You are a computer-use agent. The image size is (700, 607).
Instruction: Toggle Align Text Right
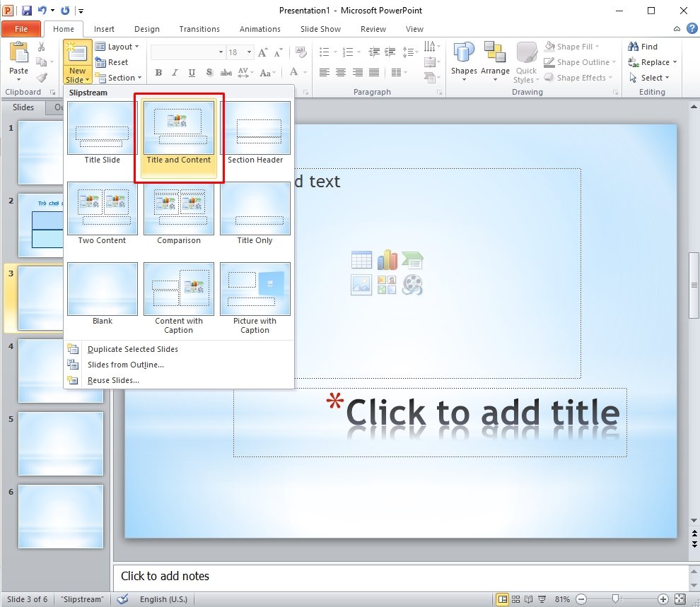(358, 72)
